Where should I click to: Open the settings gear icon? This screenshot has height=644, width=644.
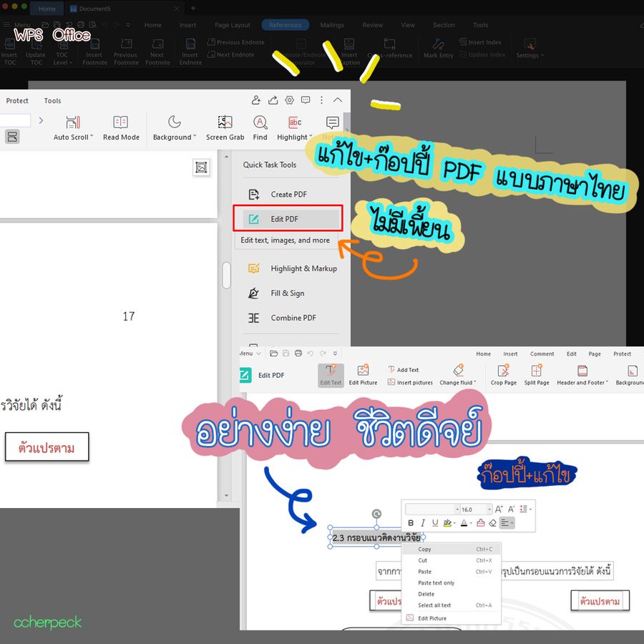coord(290,99)
